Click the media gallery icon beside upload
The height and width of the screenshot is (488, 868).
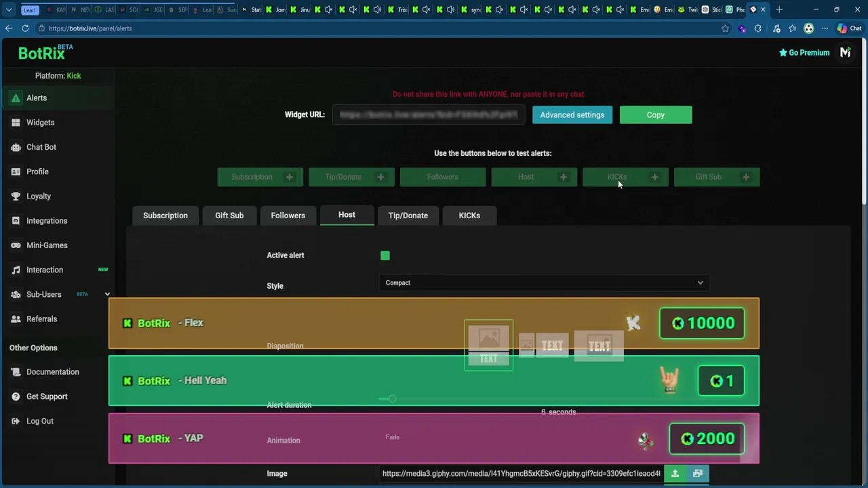pyautogui.click(x=698, y=474)
